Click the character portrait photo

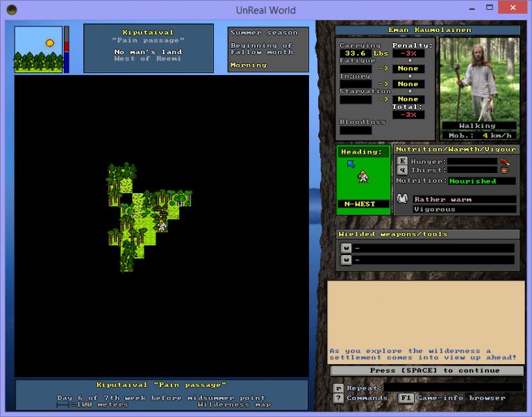coord(479,79)
